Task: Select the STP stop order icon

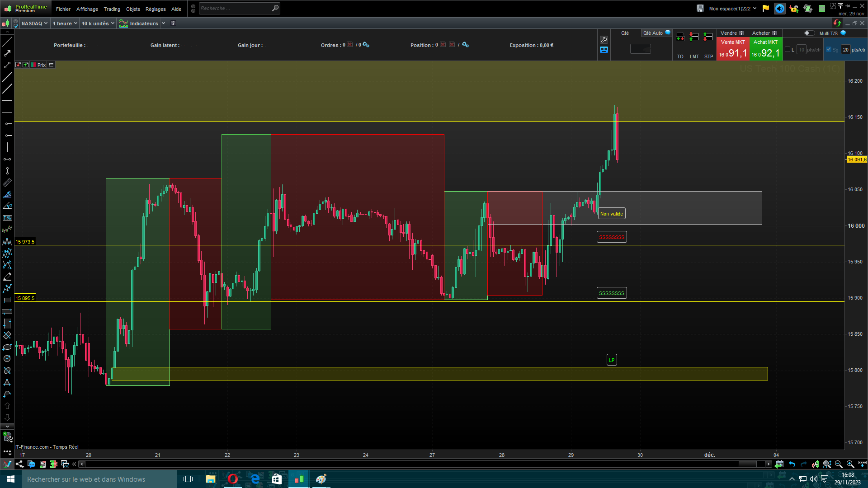Action: [708, 37]
